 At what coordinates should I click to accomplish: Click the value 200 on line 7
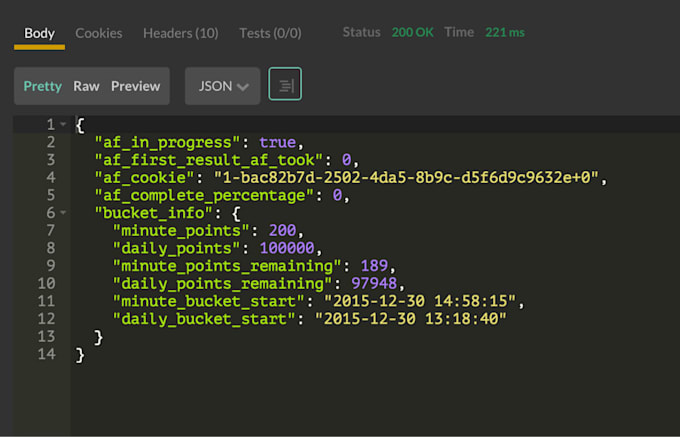282,231
